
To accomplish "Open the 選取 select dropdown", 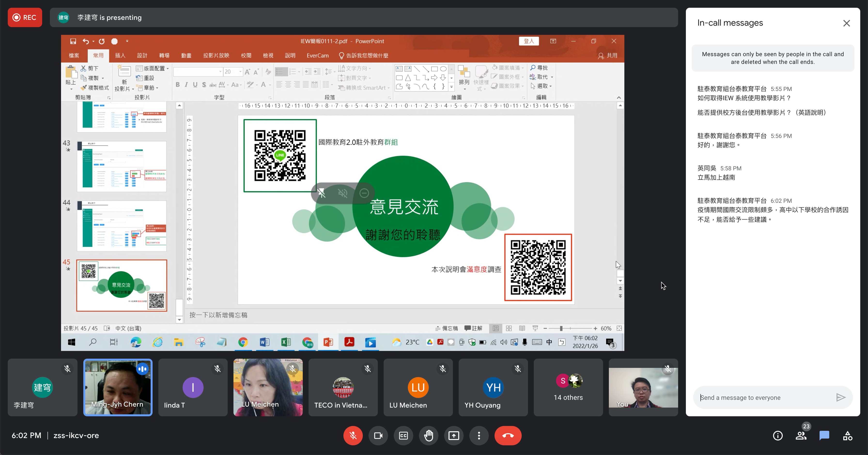I will pyautogui.click(x=541, y=86).
